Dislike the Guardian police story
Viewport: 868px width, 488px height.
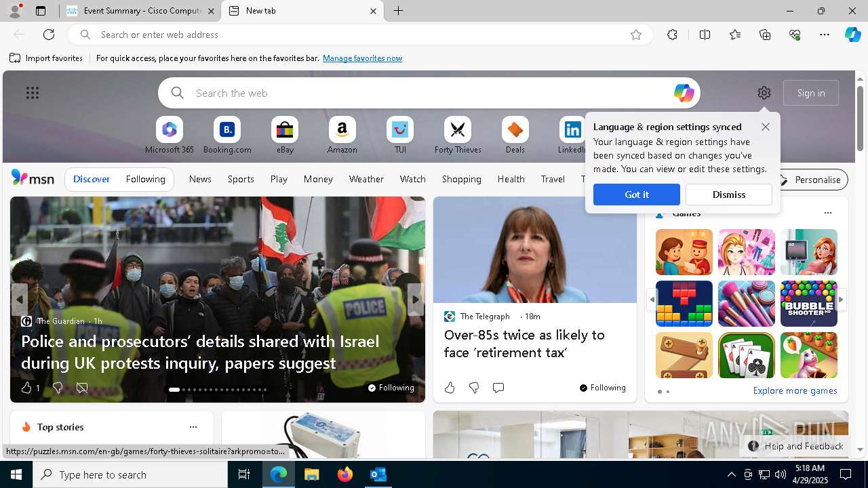click(x=58, y=388)
